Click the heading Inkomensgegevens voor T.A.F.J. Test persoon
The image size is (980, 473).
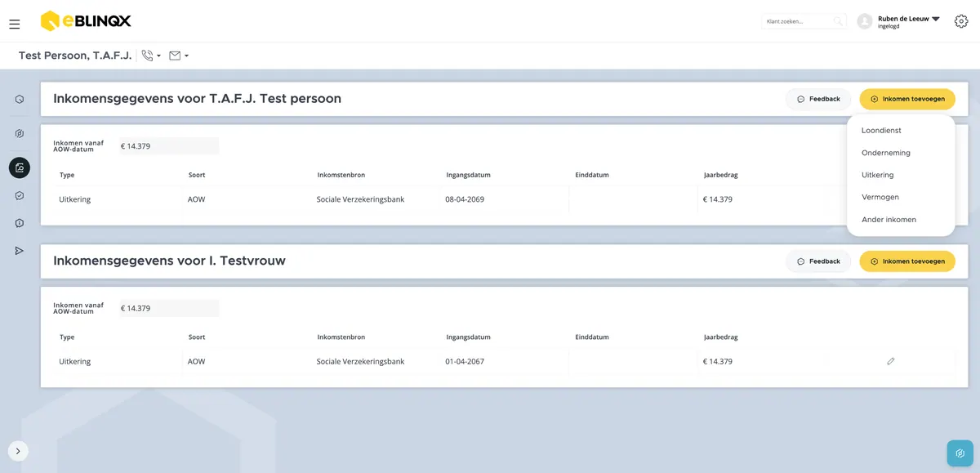click(x=198, y=99)
